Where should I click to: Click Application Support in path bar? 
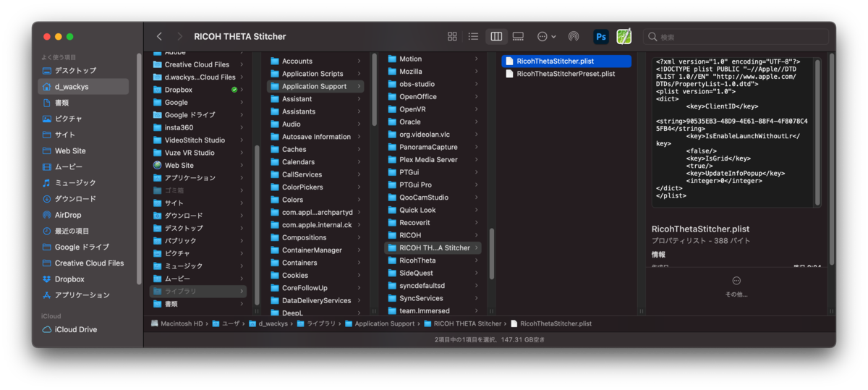tap(380, 323)
